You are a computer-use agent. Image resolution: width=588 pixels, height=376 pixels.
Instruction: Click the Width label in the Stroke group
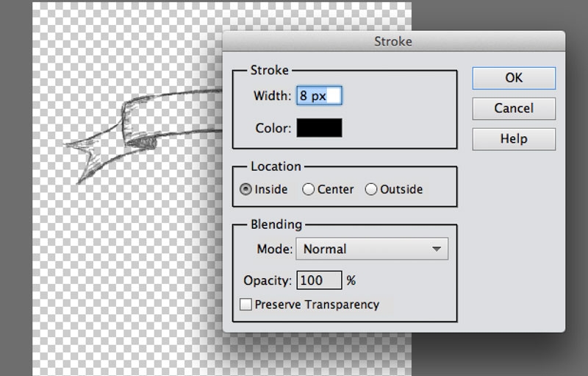(x=272, y=96)
